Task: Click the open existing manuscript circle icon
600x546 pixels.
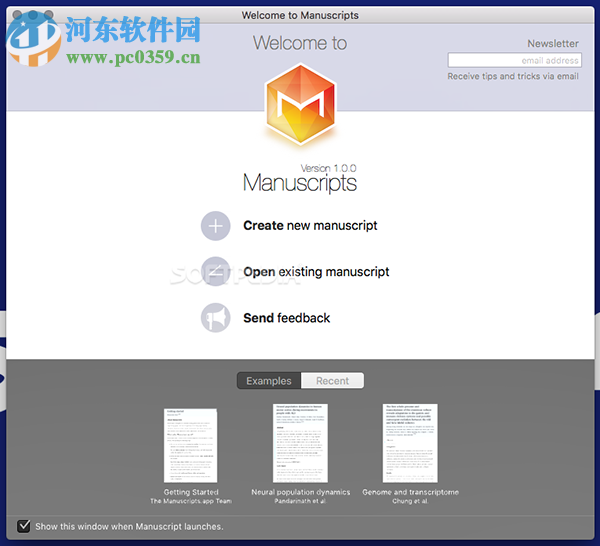Action: click(x=215, y=272)
